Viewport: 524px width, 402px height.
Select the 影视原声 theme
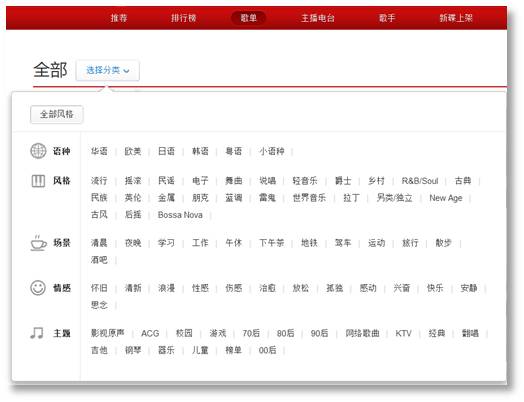pos(108,333)
